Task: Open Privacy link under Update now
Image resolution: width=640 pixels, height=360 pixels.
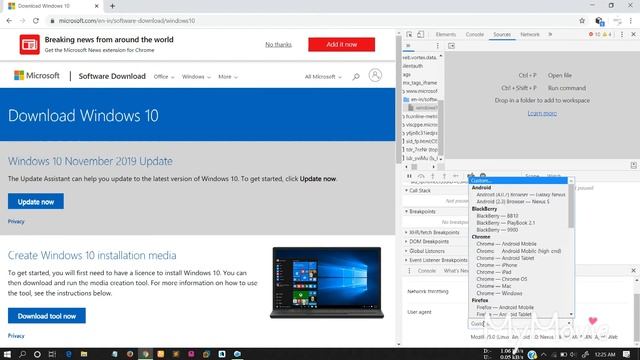Action: (x=16, y=221)
